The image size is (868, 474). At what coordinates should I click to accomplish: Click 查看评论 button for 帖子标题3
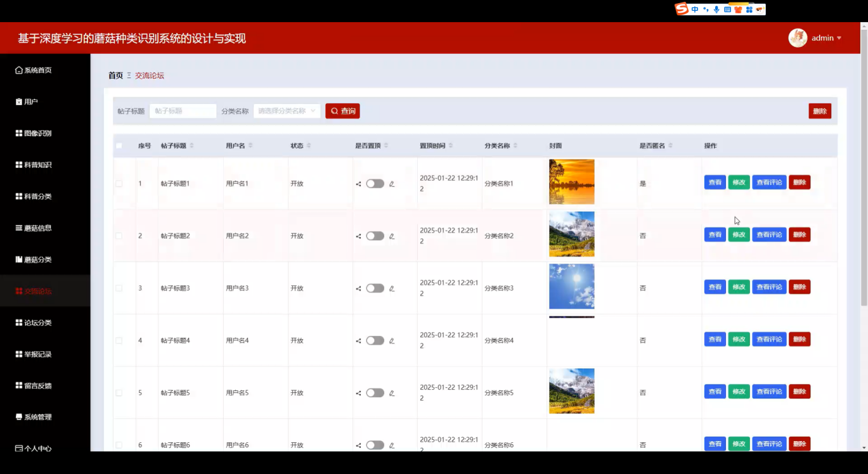coord(769,287)
